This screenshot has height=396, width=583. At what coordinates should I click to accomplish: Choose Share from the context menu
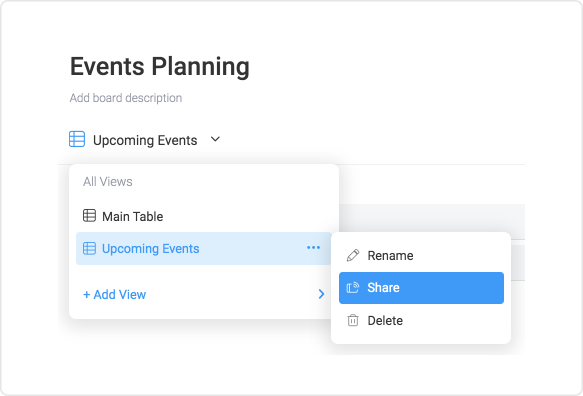pyautogui.click(x=421, y=288)
